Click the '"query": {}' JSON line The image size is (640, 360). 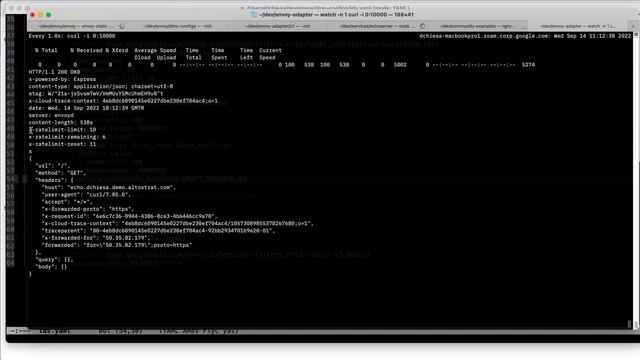(x=54, y=260)
